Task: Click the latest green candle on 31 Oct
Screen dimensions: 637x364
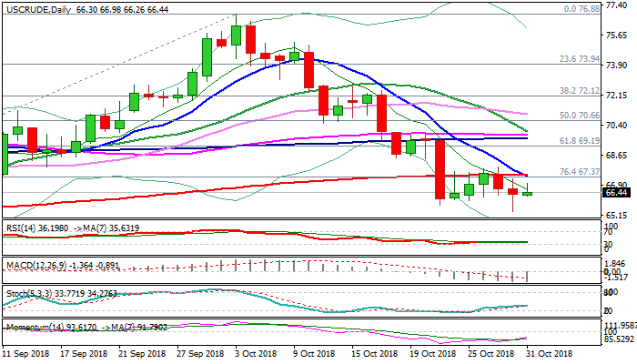Action: [527, 194]
